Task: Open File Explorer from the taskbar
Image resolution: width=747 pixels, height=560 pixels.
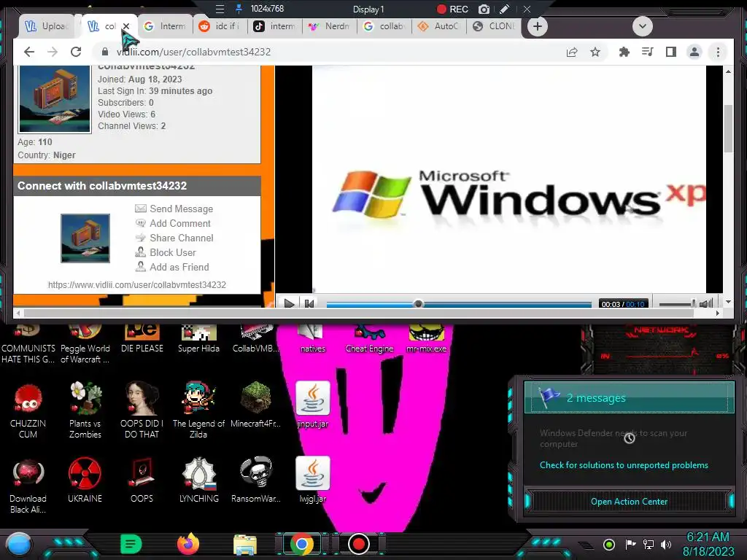Action: pos(245,545)
